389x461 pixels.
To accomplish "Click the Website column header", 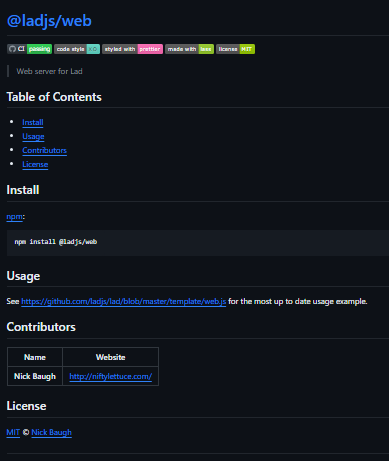I will (x=110, y=357).
